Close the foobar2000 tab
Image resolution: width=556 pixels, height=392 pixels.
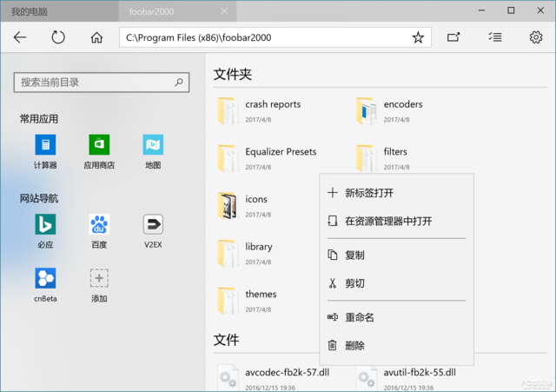point(224,11)
